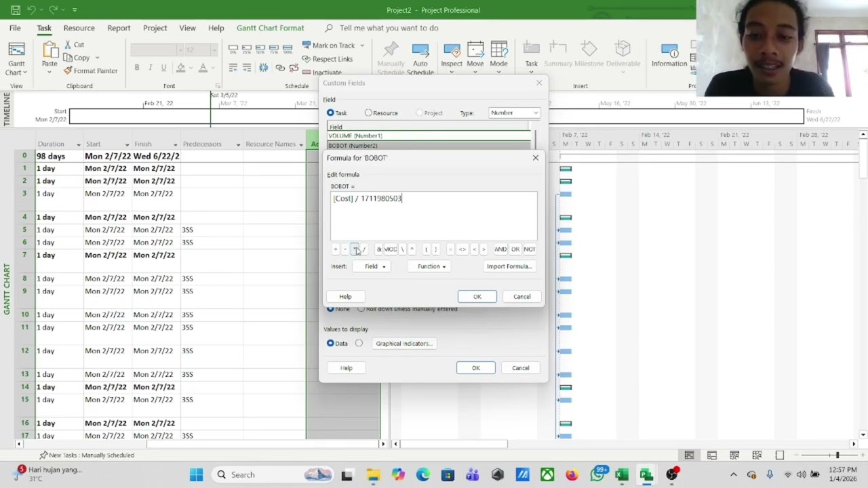Expand the Mark on Track dropdown arrow
Viewport: 868px width, 488px height.
coord(362,45)
